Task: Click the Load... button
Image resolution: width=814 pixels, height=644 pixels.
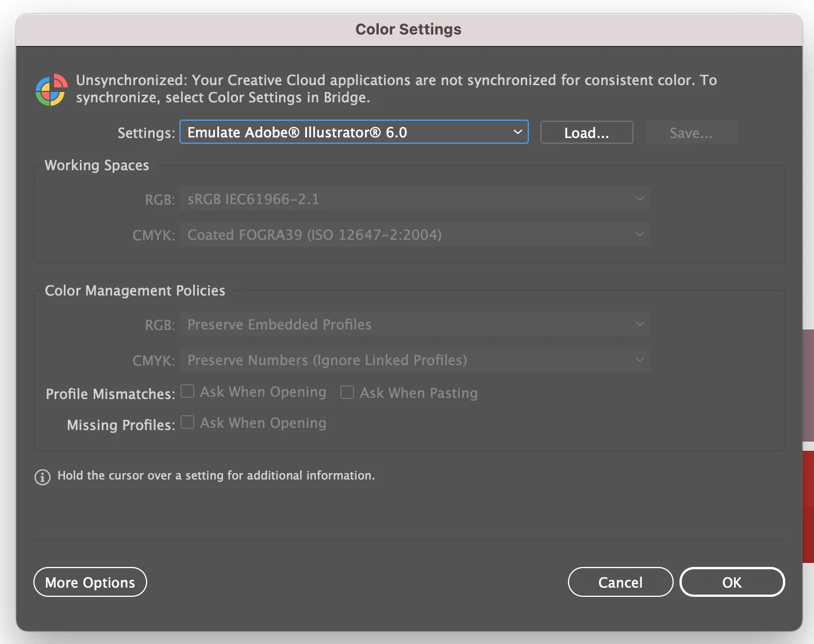Action: pos(586,133)
